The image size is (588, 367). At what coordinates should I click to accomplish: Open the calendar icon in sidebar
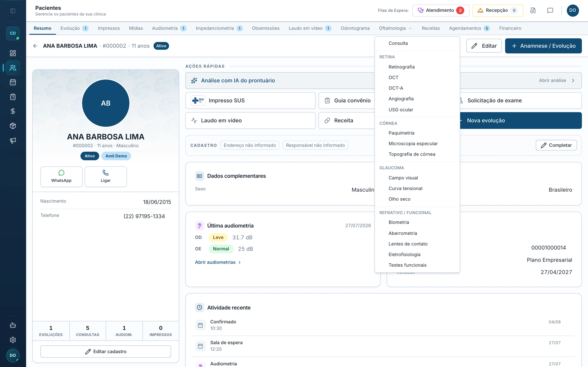(13, 82)
